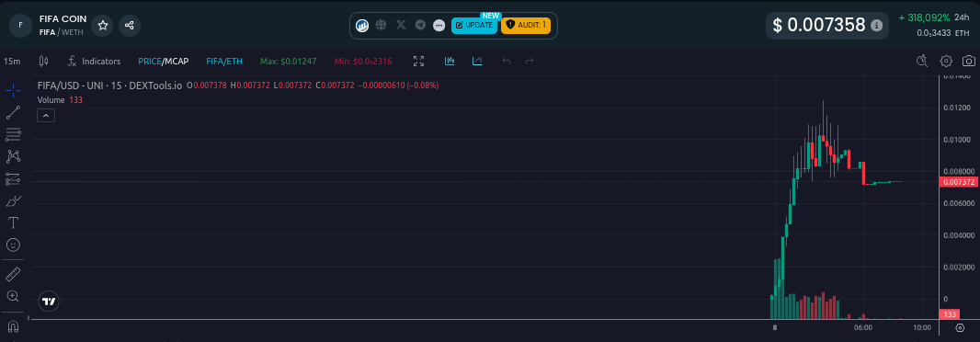
Task: Open the AUDIT: 1 warning badge
Action: pyautogui.click(x=526, y=26)
